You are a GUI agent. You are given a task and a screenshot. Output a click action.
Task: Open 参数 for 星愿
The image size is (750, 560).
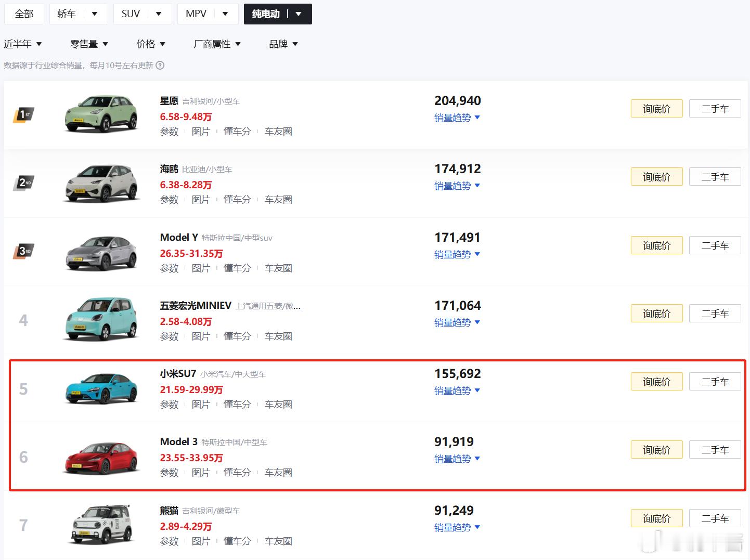click(170, 132)
